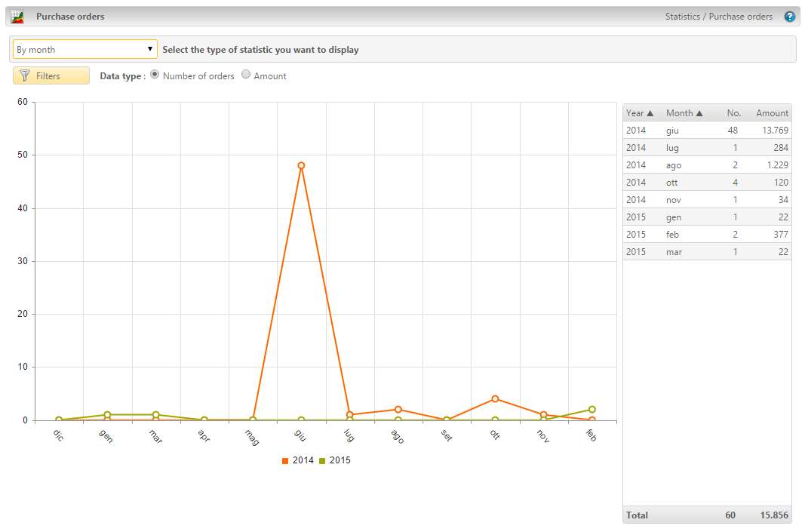Click the feb data point on the 2015 line
This screenshot has height=532, width=805.
pyautogui.click(x=591, y=408)
